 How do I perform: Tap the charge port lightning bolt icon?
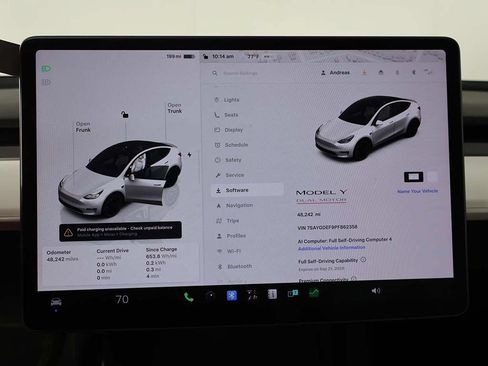coord(189,155)
